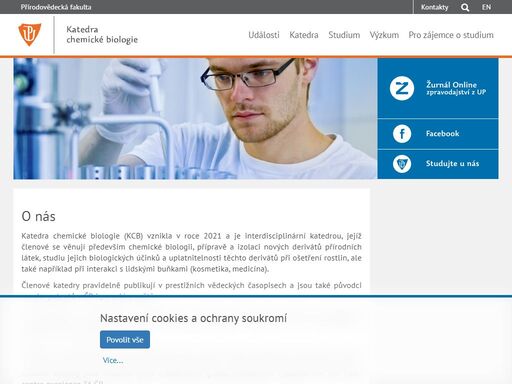512x384 pixels.
Task: Open the Výzkum menu
Action: (x=384, y=35)
